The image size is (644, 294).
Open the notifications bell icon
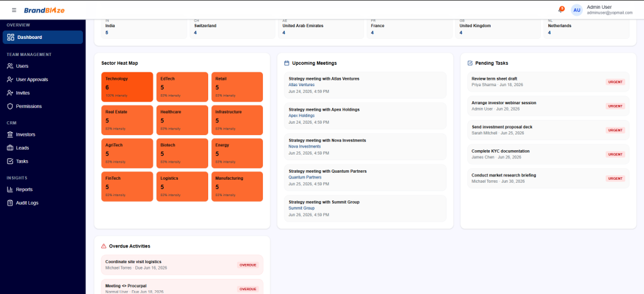560,10
